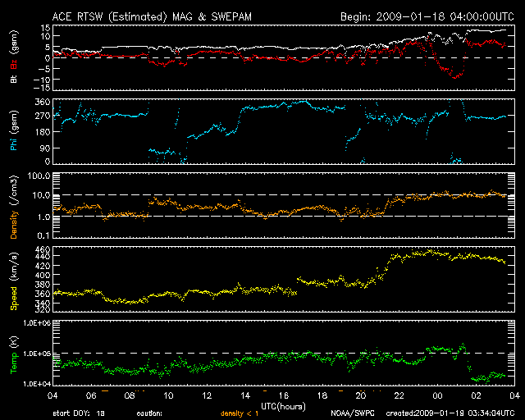This screenshot has width=525, height=420.
Task: Click tick label "360" on the Phi axis
Action: tap(43, 102)
